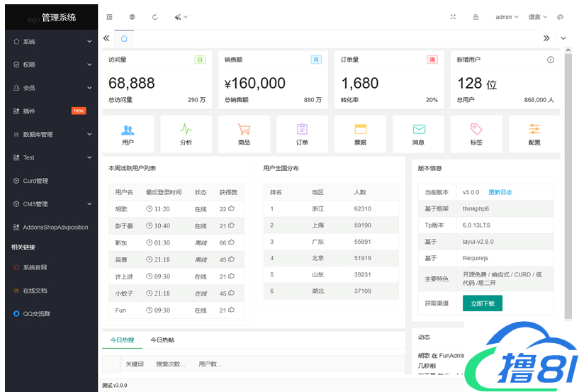Expand the 系统 sidebar menu
579x392 pixels.
coord(51,42)
